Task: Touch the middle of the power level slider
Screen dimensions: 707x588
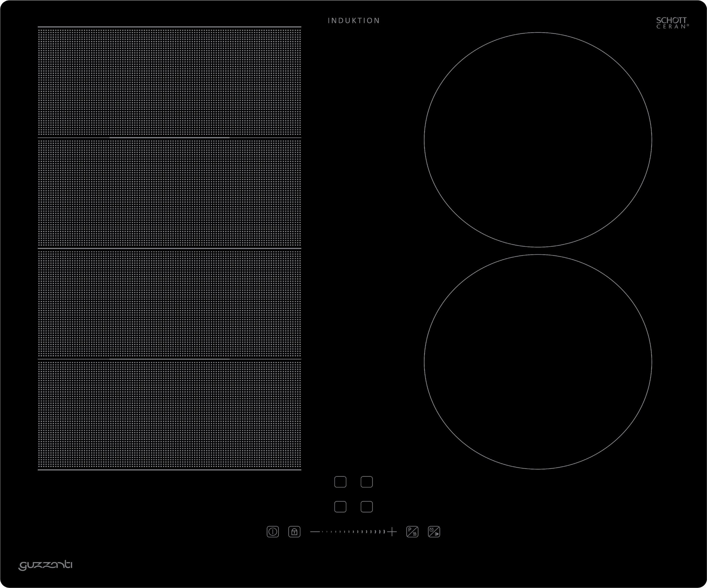Action: click(353, 532)
